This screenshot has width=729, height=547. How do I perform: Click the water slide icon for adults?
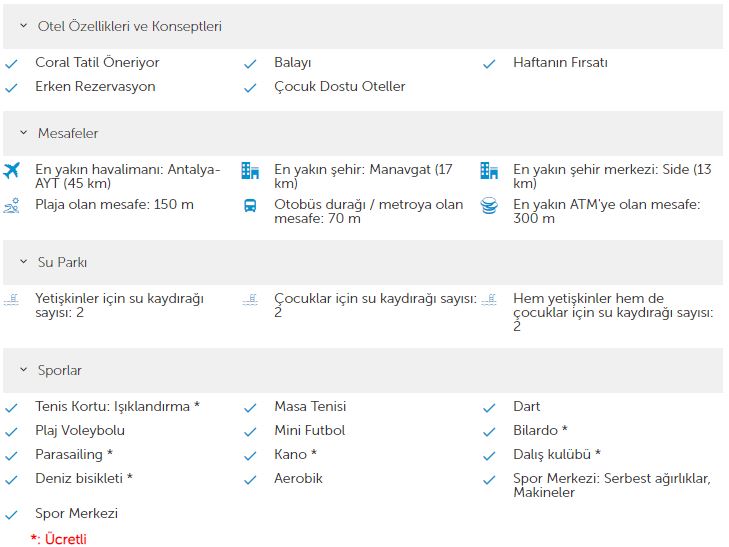click(x=11, y=299)
